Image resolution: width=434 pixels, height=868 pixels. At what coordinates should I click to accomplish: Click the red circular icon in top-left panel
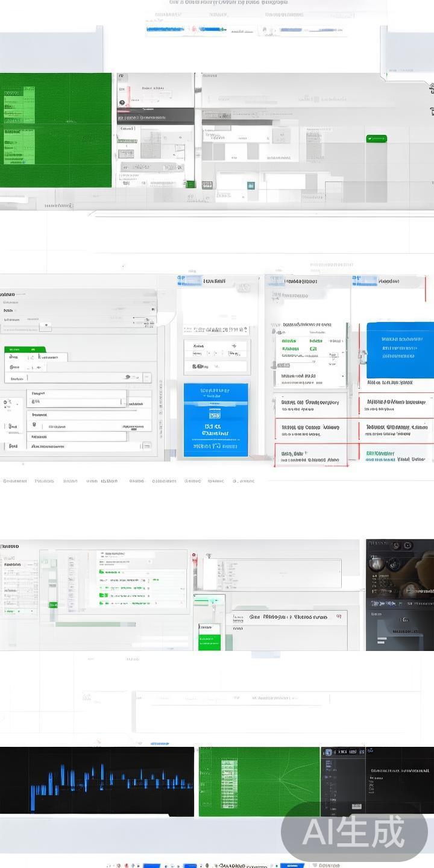(x=121, y=103)
